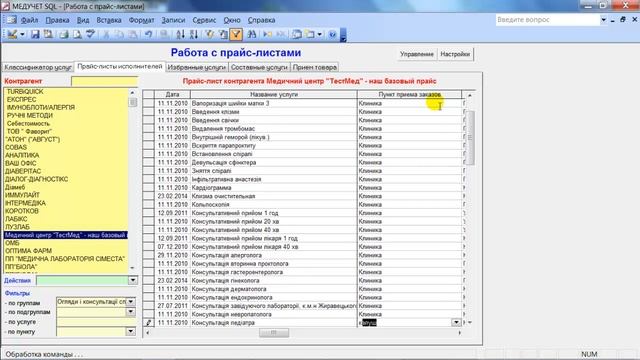
Task: Open the View mode dropdown arrow
Action: [22, 35]
